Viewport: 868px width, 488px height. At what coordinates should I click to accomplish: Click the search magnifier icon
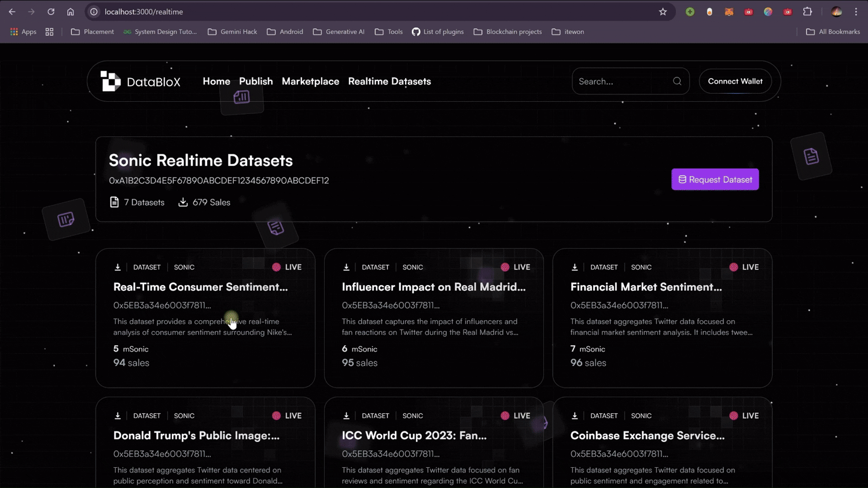click(x=677, y=82)
